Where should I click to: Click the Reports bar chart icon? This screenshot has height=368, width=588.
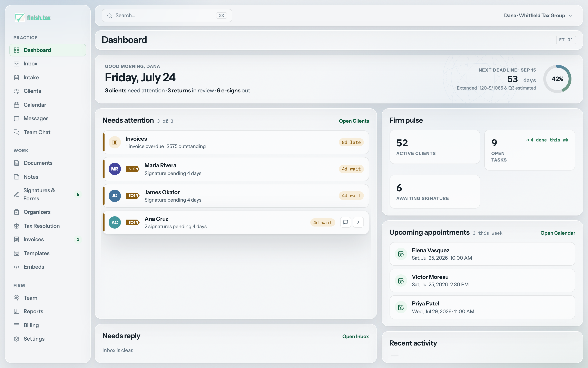17,312
